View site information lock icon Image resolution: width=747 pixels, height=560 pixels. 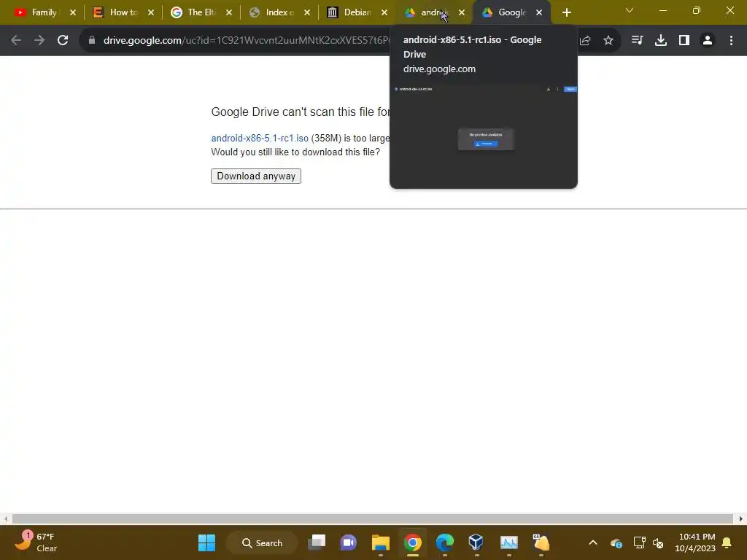coord(92,41)
